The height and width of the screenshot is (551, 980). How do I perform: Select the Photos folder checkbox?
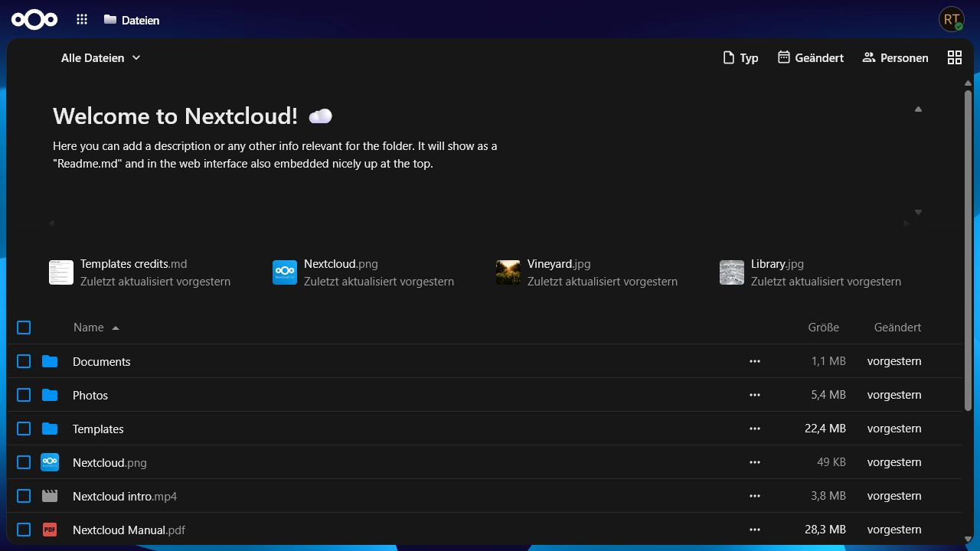pyautogui.click(x=24, y=395)
